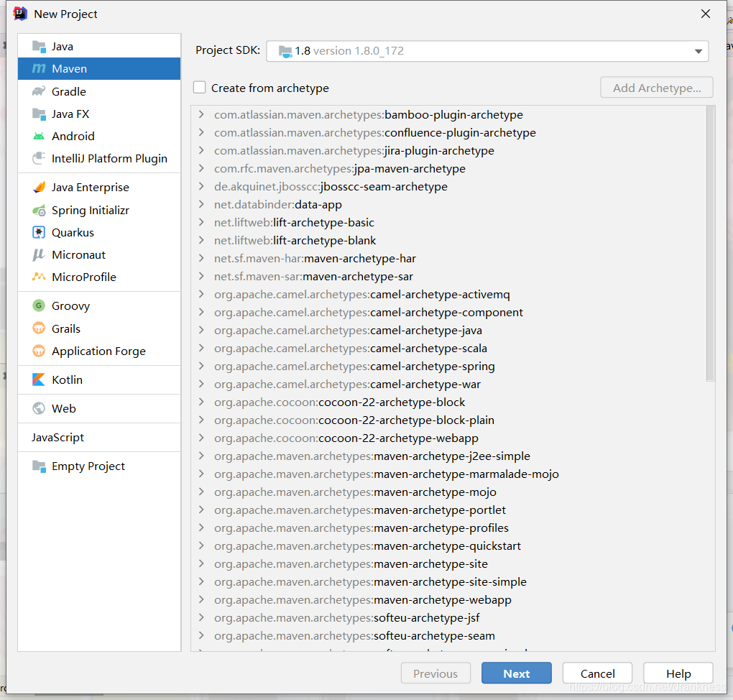Open the Project SDK dropdown arrow
This screenshot has height=700, width=733.
pos(699,52)
